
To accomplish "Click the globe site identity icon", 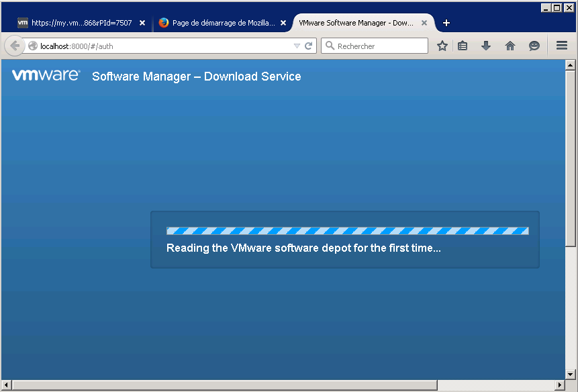I will click(33, 46).
